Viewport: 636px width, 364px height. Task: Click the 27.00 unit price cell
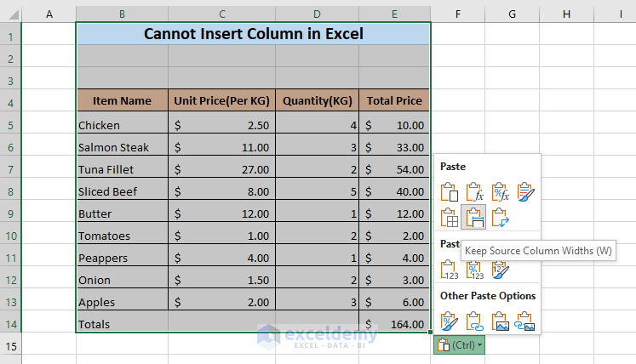tap(222, 167)
